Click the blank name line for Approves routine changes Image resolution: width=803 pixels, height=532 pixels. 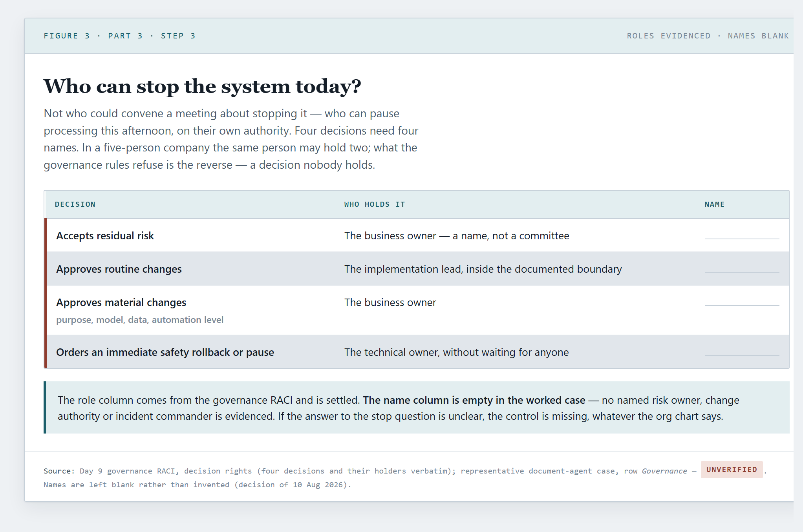pyautogui.click(x=742, y=271)
